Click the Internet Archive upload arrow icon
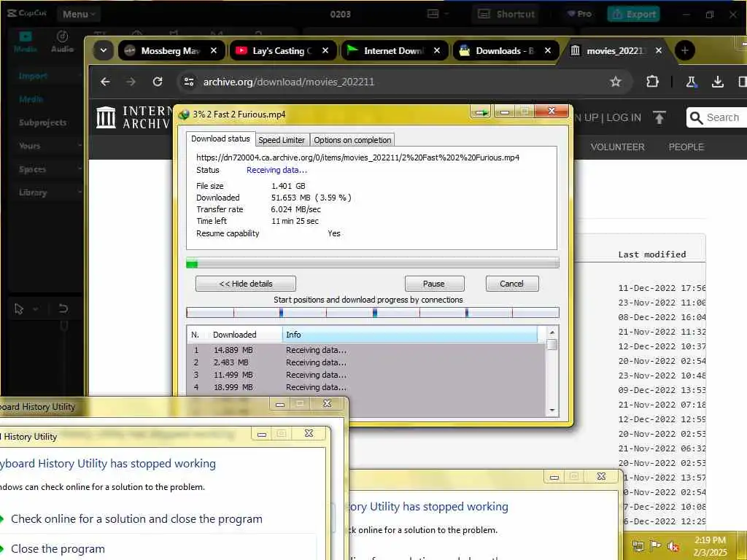Viewport: 747px width, 560px height. [659, 117]
